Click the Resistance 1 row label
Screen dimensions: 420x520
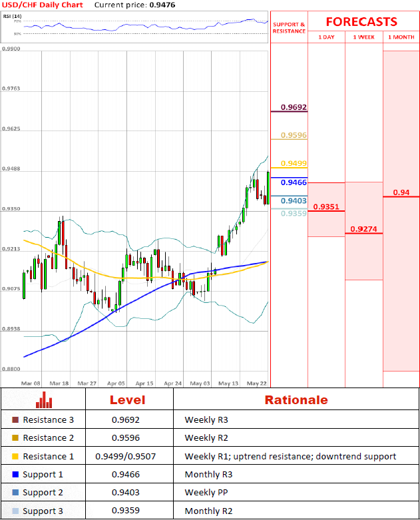point(49,456)
